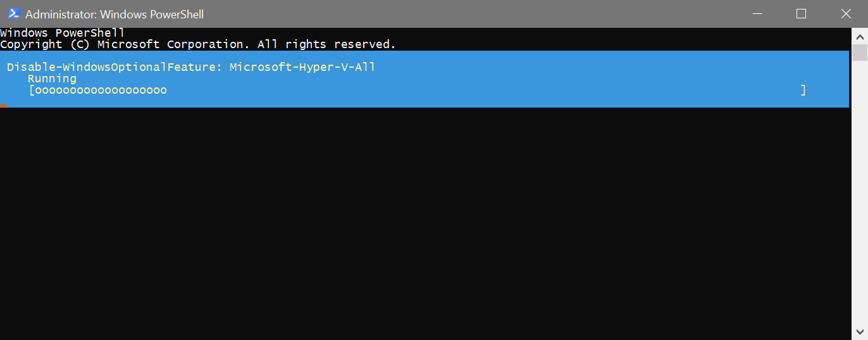Click the scrollbar up arrow
This screenshot has height=340, width=868.
[859, 34]
